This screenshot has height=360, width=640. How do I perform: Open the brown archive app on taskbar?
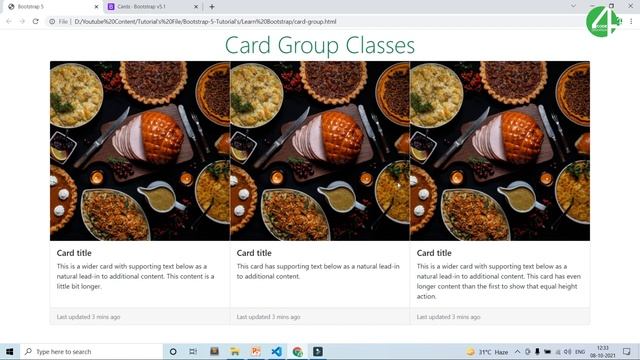point(214,351)
